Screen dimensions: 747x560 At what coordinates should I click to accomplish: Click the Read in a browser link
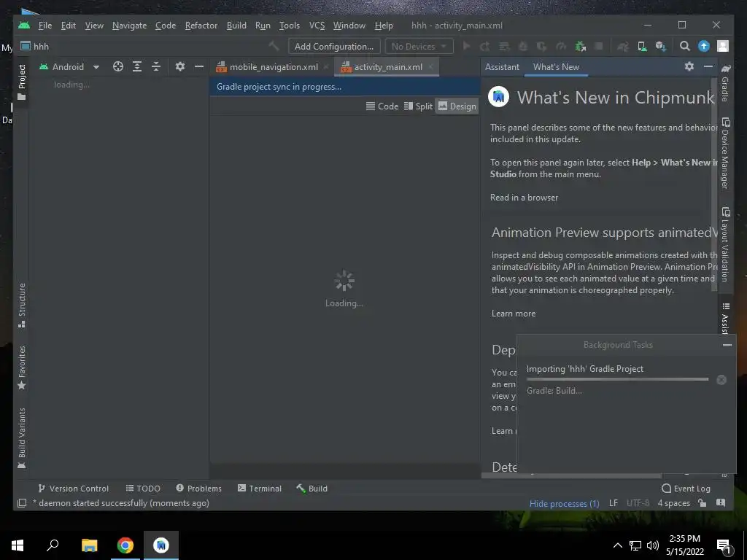point(524,197)
